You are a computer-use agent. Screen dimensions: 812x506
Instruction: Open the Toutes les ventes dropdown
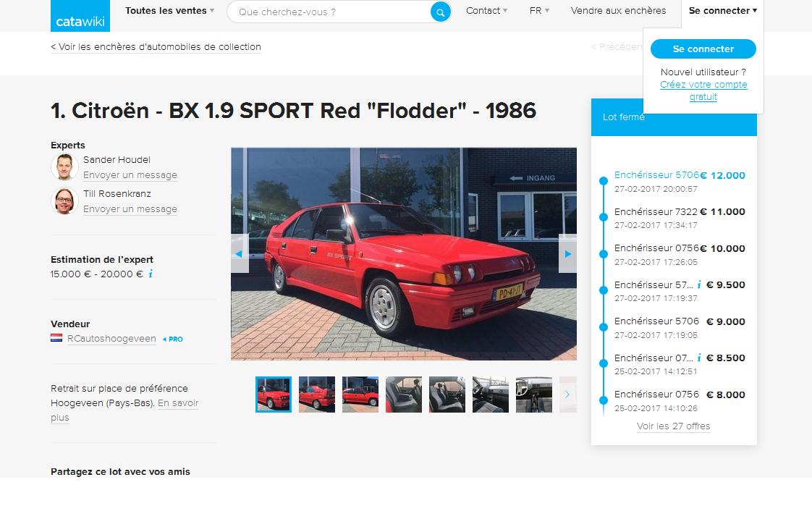(170, 11)
